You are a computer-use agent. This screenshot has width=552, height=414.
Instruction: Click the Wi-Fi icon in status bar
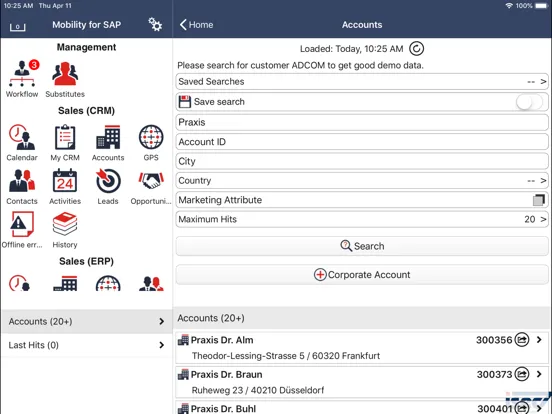tap(509, 6)
